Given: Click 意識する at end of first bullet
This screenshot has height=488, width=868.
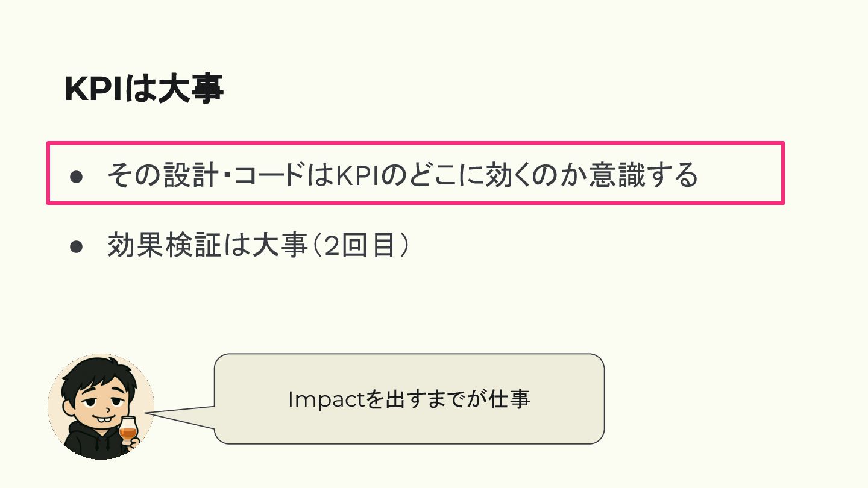Looking at the screenshot, I should click(x=642, y=175).
